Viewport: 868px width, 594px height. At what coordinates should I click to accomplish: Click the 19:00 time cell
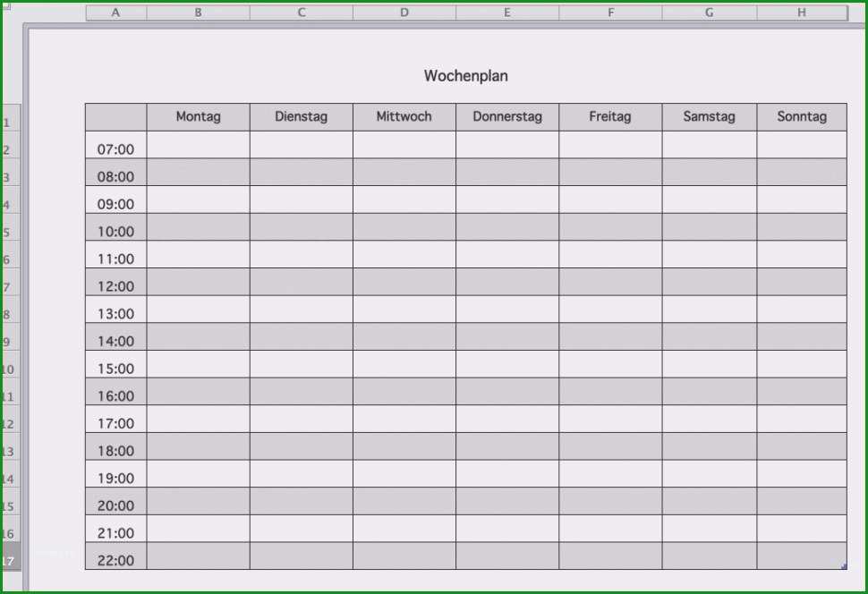point(115,473)
